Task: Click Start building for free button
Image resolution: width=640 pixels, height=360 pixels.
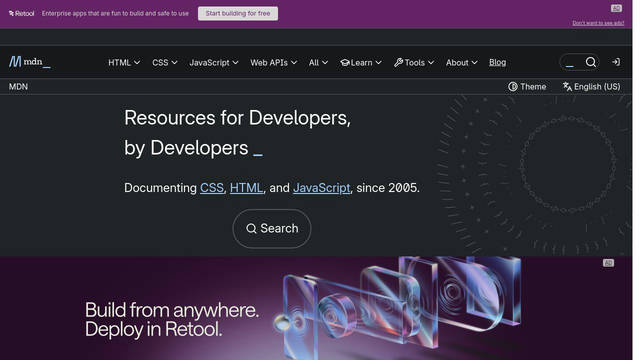Action: click(x=238, y=13)
